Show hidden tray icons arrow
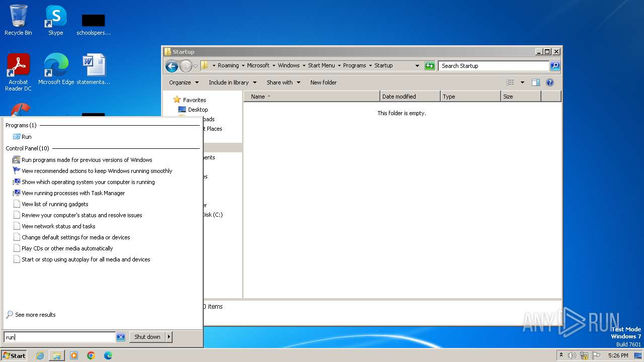This screenshot has height=362, width=644. click(561, 355)
